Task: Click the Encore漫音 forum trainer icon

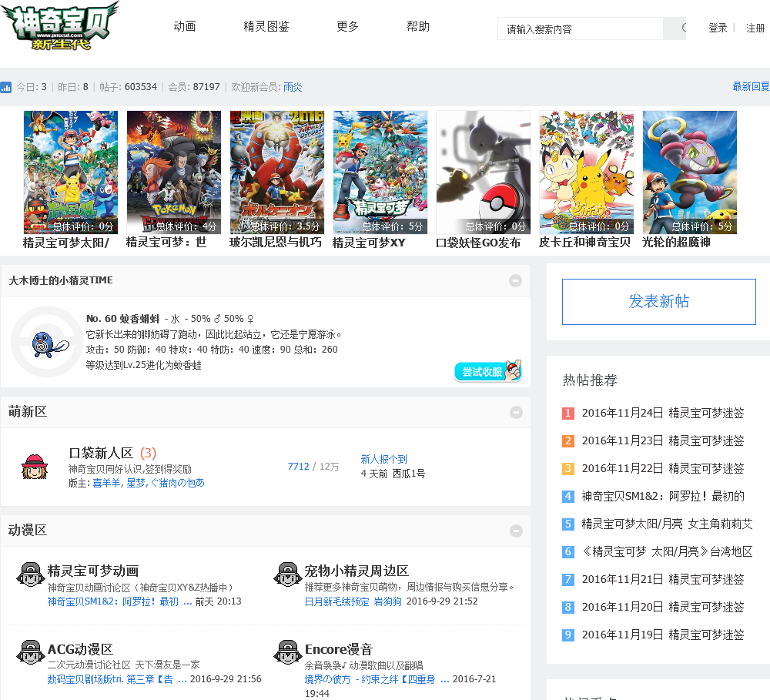Action: pyautogui.click(x=288, y=652)
